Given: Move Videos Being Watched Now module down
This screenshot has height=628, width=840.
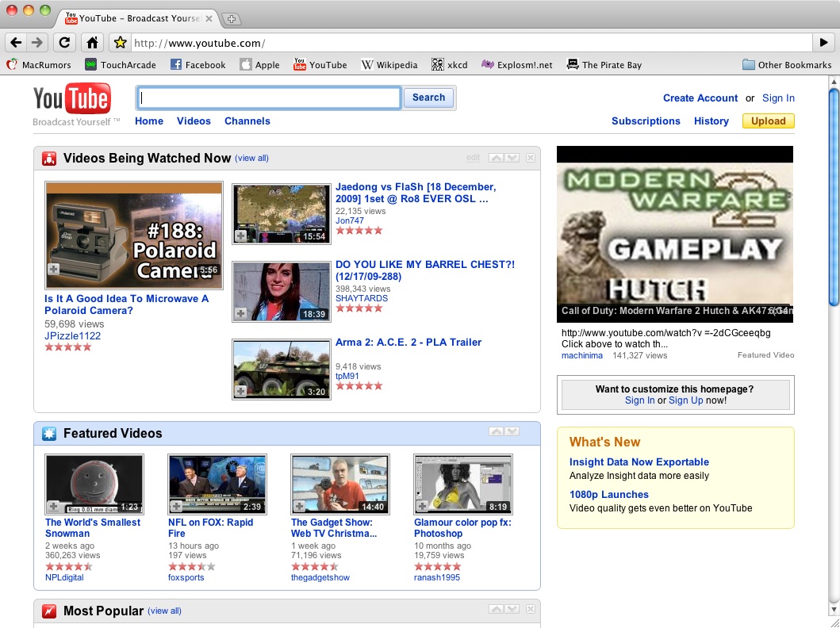Looking at the screenshot, I should click(x=512, y=158).
